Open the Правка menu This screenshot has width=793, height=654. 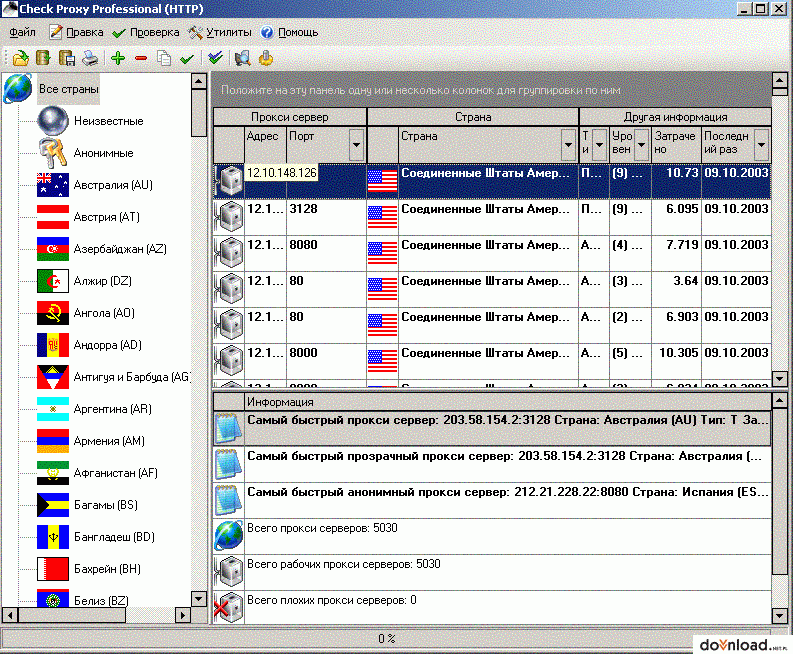tap(76, 32)
